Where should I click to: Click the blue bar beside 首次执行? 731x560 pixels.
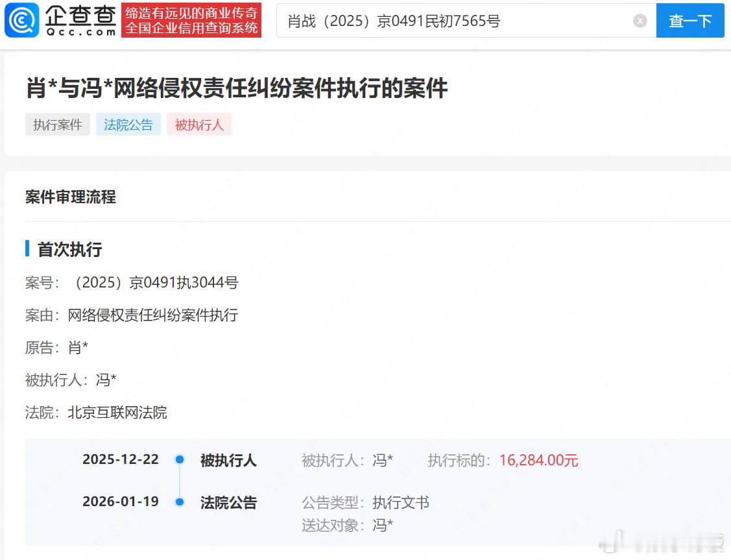[x=27, y=249]
